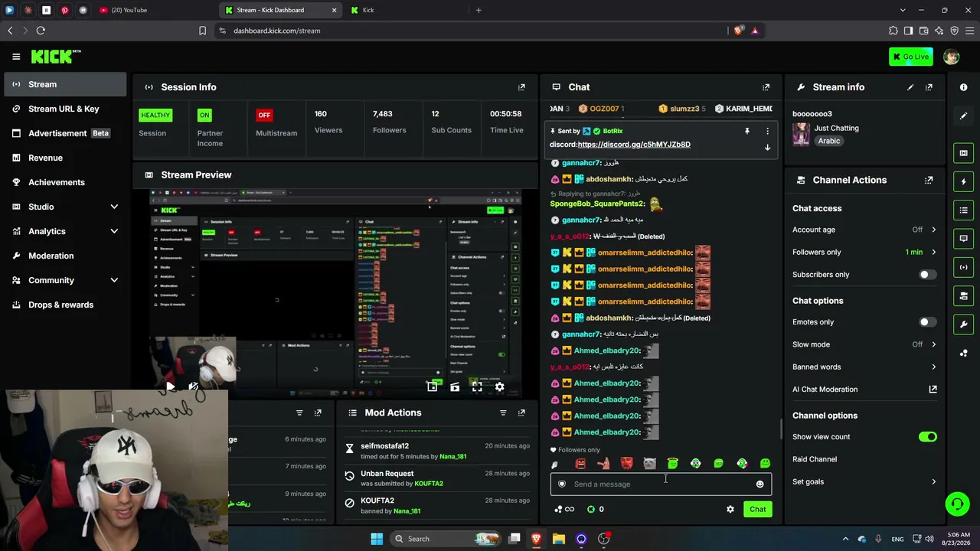Open Slow mode settings chevron
This screenshot has height=551, width=980.
click(933, 344)
